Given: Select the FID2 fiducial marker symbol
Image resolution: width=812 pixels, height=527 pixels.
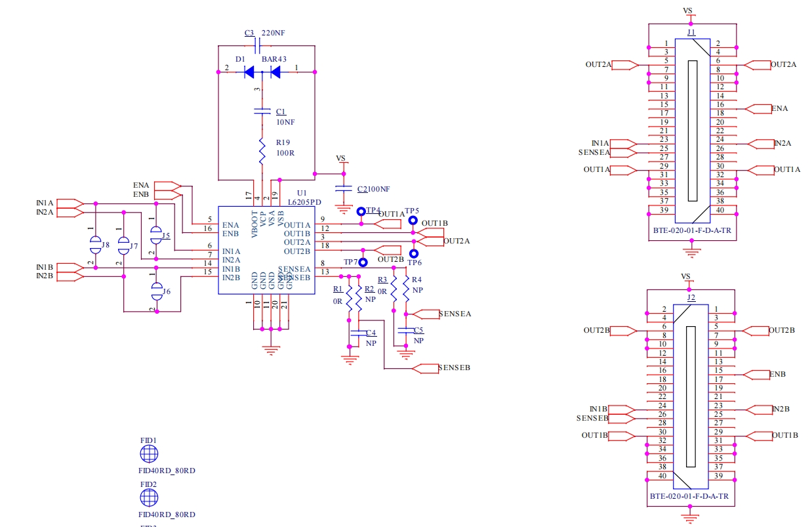Looking at the screenshot, I should (x=149, y=499).
